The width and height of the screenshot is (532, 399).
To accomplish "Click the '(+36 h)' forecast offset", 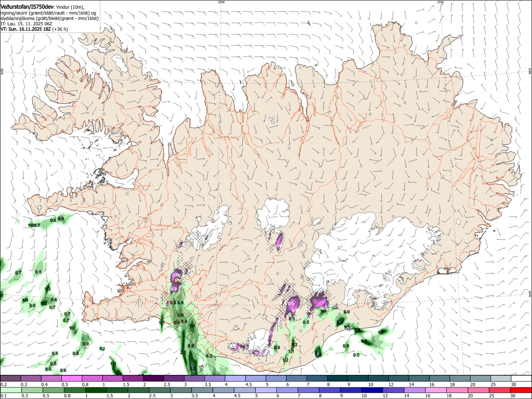I will pyautogui.click(x=60, y=29).
